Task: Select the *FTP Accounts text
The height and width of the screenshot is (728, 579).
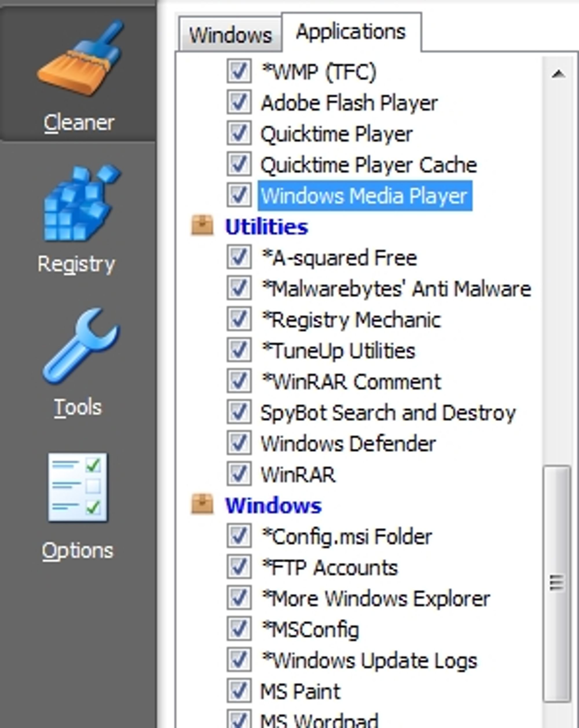Action: click(330, 568)
